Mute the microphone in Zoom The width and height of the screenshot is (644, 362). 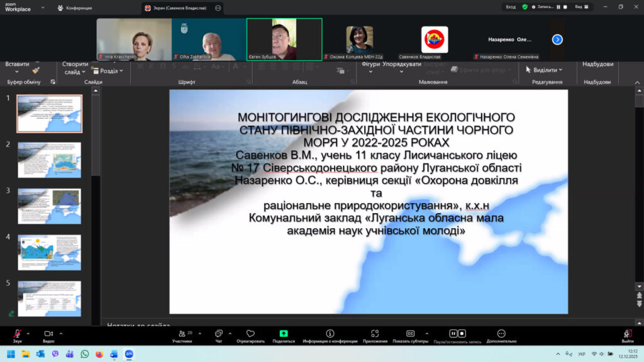click(18, 335)
